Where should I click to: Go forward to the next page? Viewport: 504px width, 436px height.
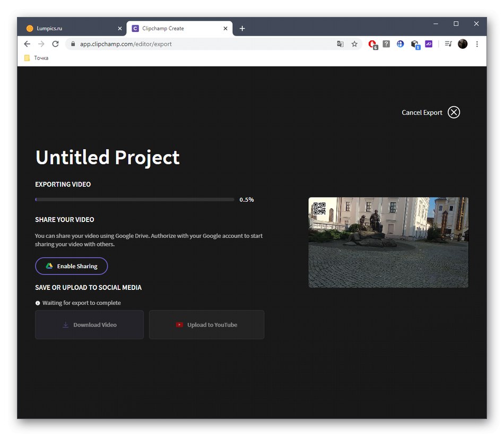click(x=41, y=44)
